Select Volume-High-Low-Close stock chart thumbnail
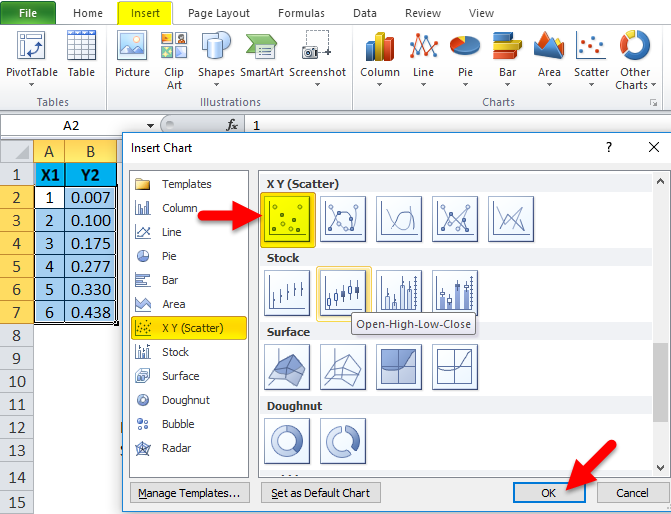This screenshot has height=514, width=671. click(x=399, y=293)
